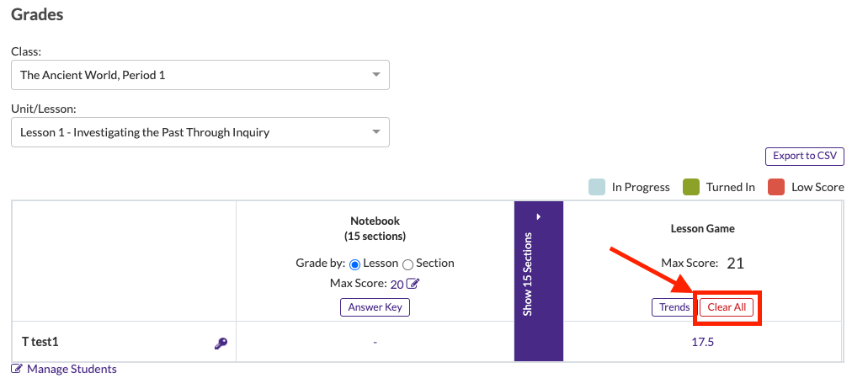Screen dimensions: 868x389
Task: Expand the Show 15 Sections panel
Action: point(529,274)
